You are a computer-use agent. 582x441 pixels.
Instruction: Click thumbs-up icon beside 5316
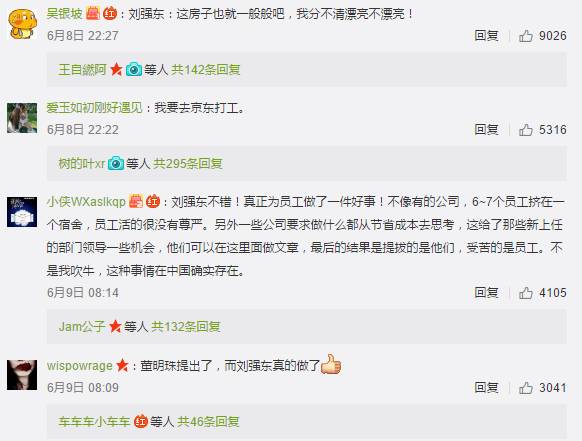pyautogui.click(x=526, y=130)
